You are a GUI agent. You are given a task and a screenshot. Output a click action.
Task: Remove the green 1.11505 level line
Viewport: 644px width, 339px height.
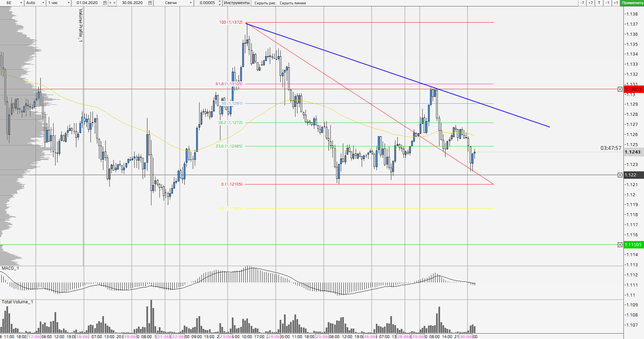[620, 245]
